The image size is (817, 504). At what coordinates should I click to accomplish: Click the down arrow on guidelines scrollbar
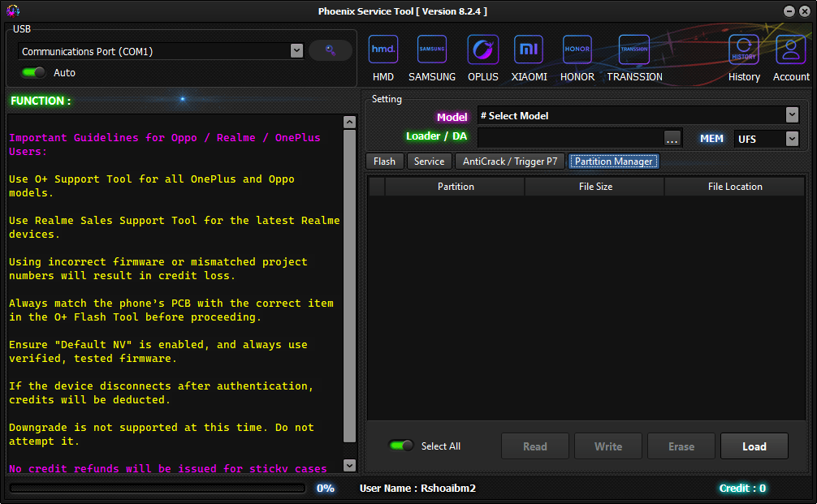(x=350, y=465)
